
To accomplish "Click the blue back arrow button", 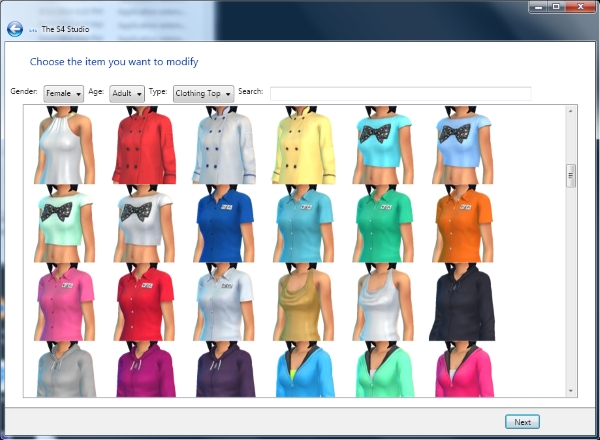I will [14, 29].
